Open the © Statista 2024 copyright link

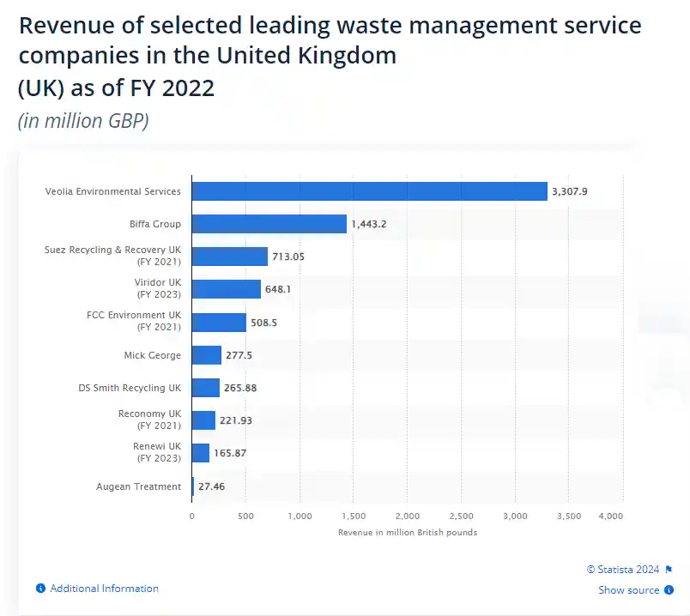click(x=622, y=569)
